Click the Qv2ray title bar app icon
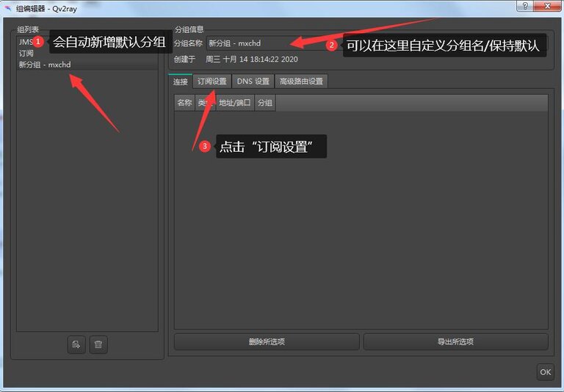 (x=8, y=7)
